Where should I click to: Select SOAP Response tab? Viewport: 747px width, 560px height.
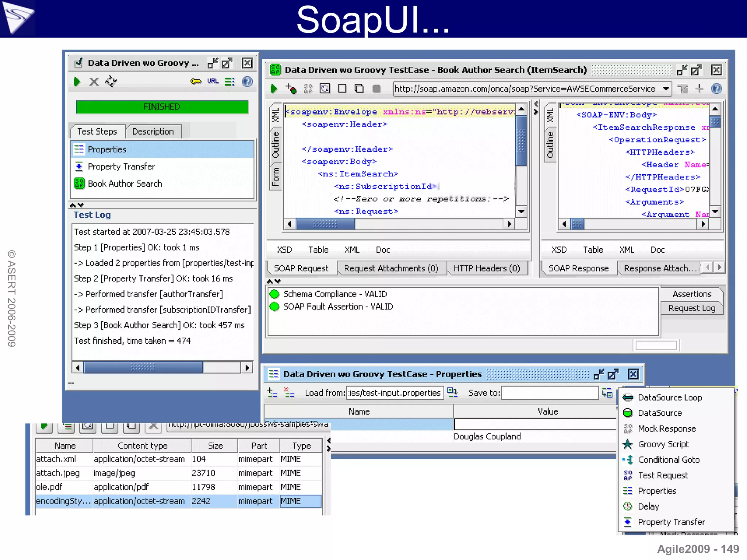[x=578, y=268]
